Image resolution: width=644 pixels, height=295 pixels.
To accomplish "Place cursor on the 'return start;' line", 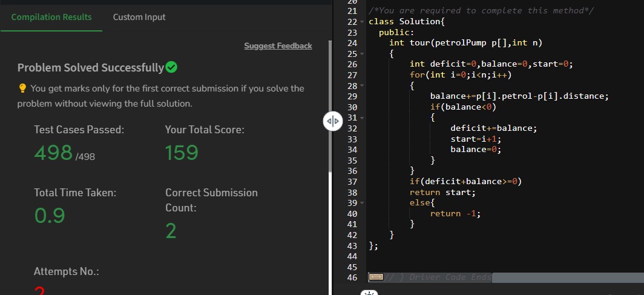I will point(442,192).
